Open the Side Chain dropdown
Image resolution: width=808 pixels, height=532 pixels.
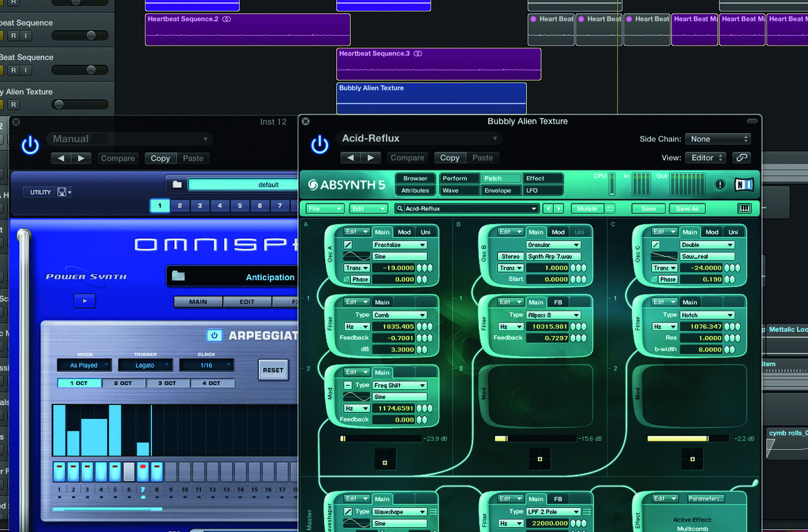click(718, 139)
